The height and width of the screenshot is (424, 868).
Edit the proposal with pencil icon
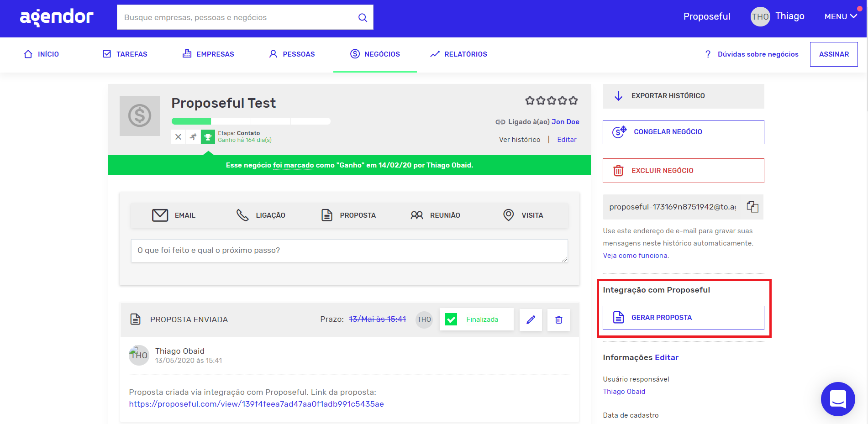[x=531, y=319]
